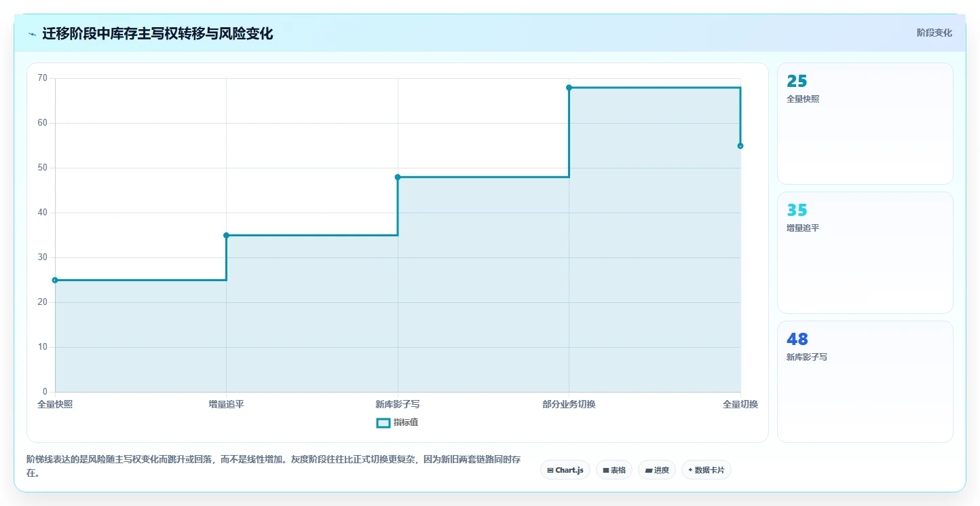
Task: Click the data point at 部分业务切换 (68)
Action: click(569, 88)
